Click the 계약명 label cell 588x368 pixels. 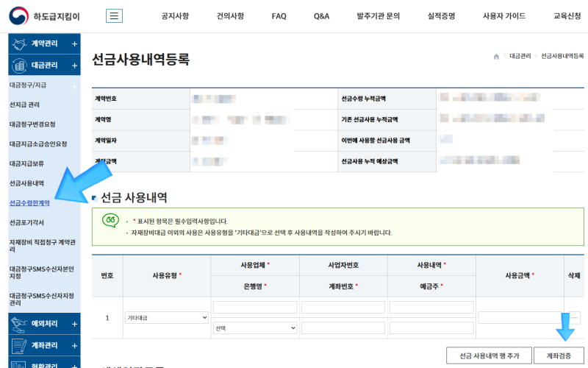click(x=141, y=120)
